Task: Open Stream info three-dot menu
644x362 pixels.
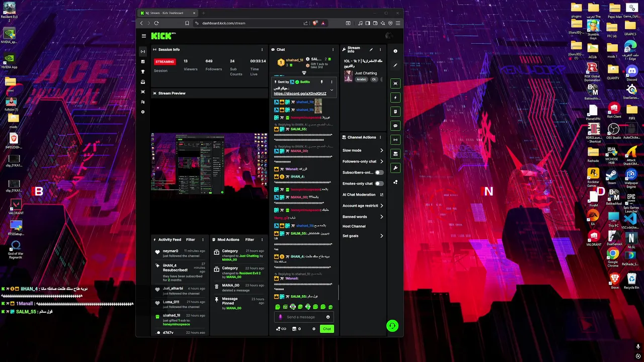Action: pos(380,49)
